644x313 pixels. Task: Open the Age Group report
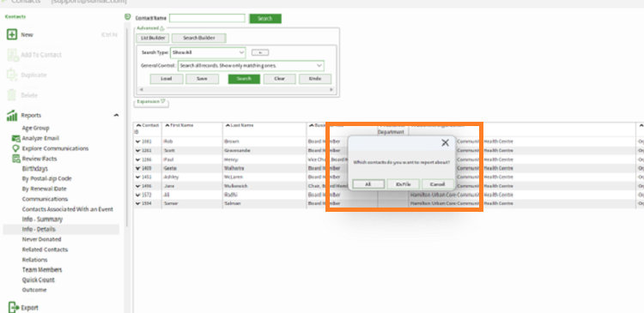pyautogui.click(x=36, y=128)
